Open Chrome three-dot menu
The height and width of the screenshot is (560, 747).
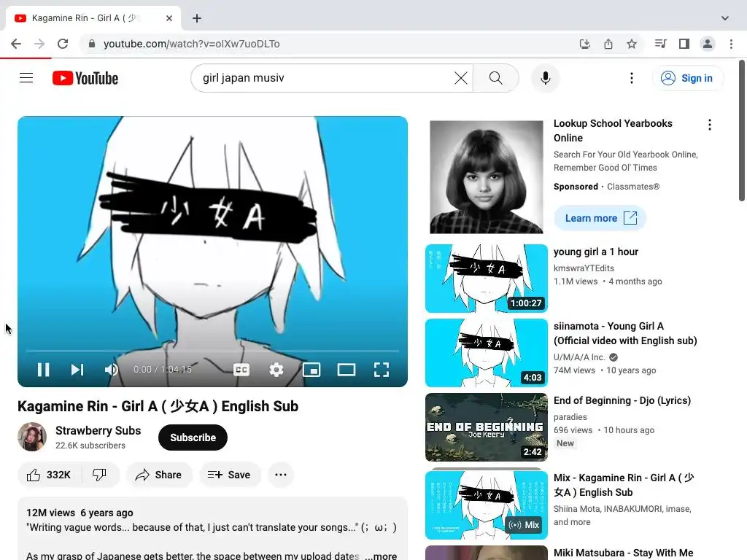[731, 44]
